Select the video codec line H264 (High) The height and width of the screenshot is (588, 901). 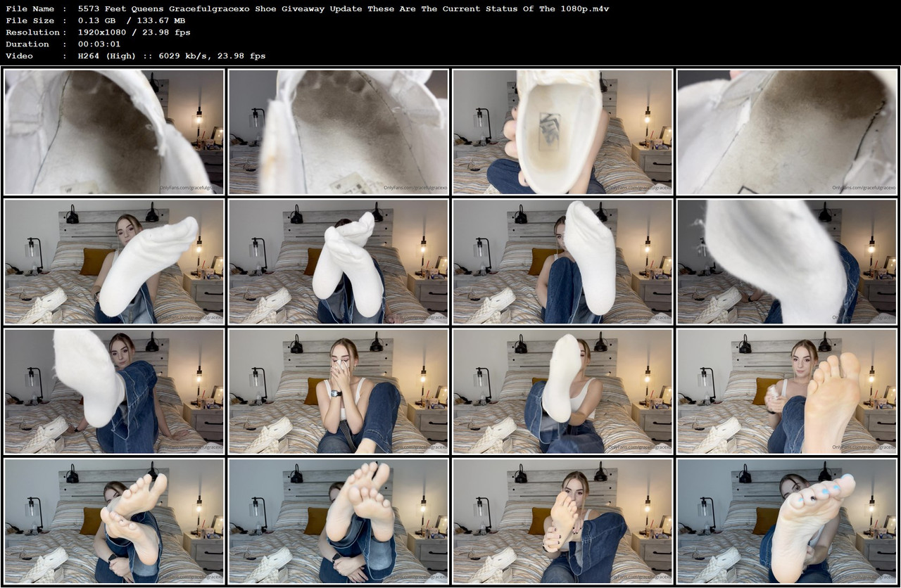tap(107, 56)
